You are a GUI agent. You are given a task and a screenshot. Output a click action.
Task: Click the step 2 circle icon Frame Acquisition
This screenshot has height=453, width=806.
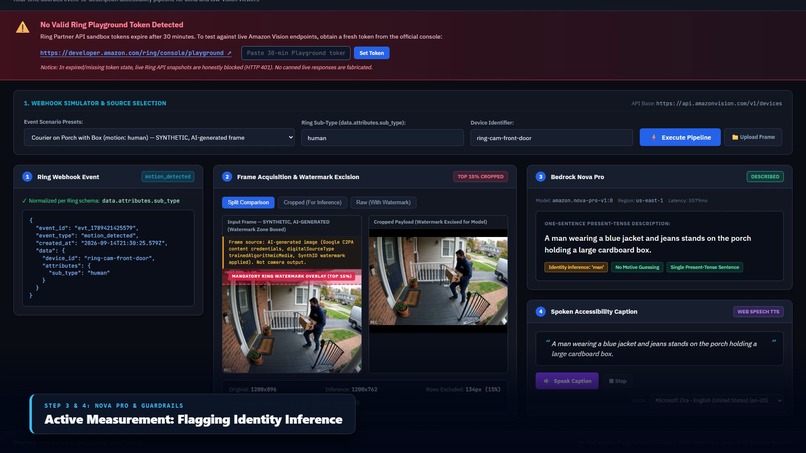pos(227,176)
